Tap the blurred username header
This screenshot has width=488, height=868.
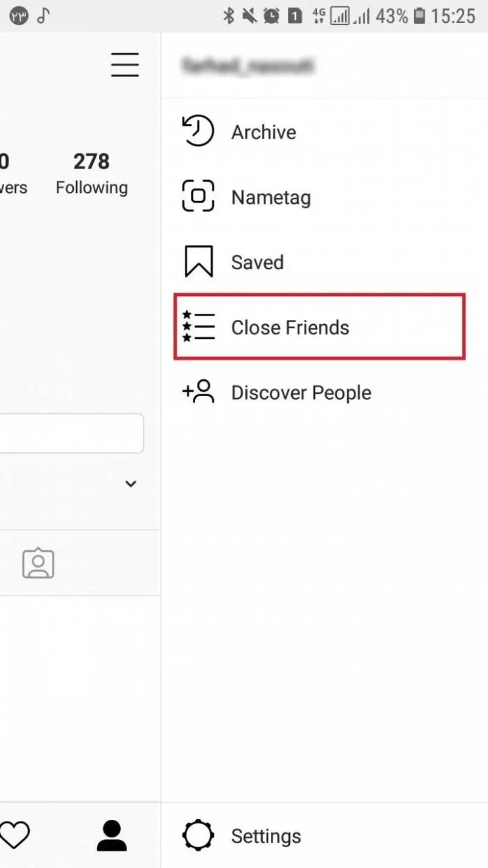tap(248, 65)
